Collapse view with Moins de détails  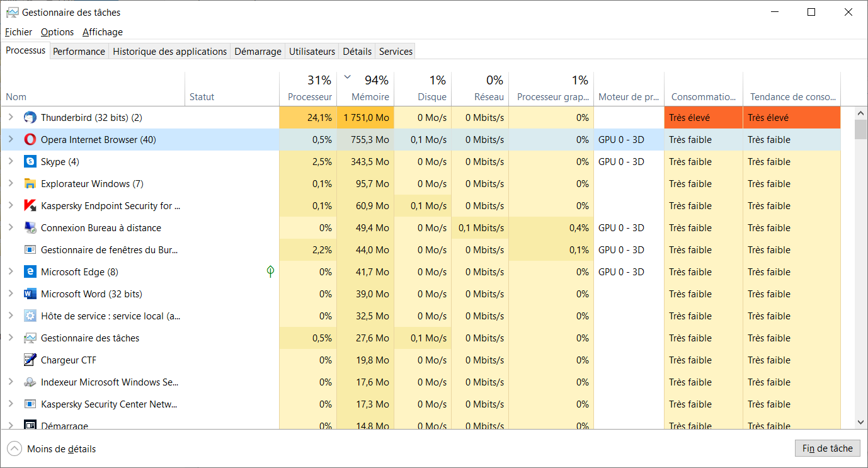(x=52, y=449)
